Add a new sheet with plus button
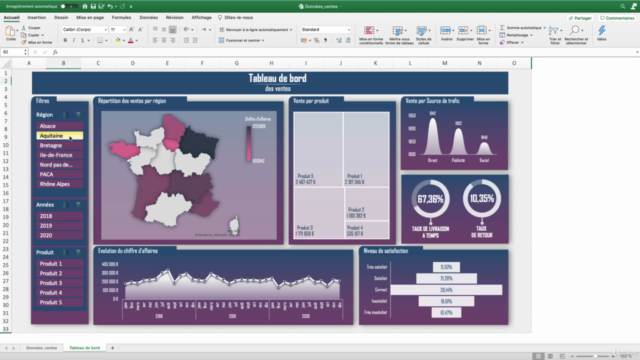This screenshot has width=640, height=360. tap(112, 348)
